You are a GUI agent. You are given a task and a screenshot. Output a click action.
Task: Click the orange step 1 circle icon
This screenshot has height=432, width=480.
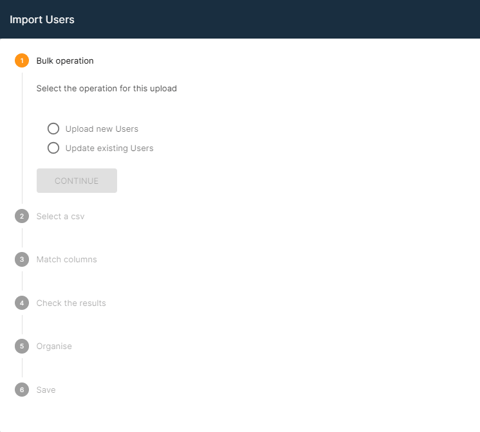[x=22, y=60]
